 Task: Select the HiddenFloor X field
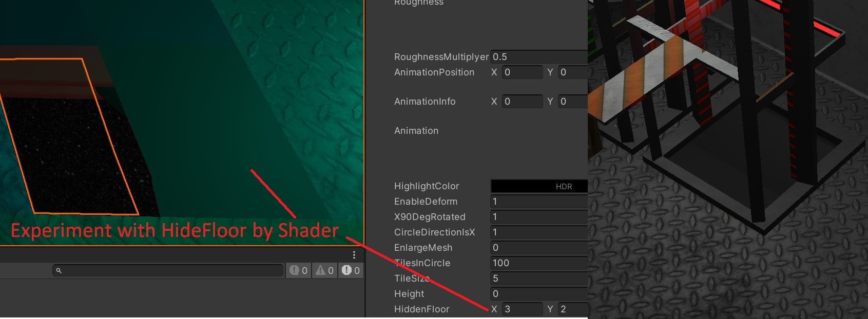522,309
